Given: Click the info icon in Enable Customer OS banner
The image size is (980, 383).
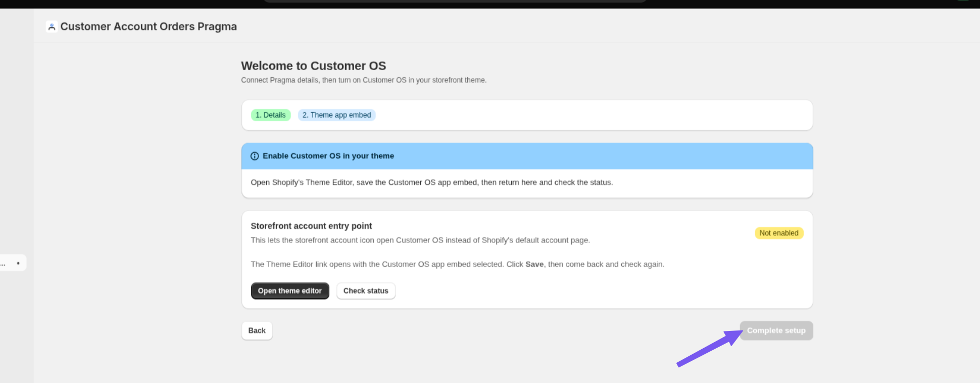Looking at the screenshot, I should click(x=255, y=156).
